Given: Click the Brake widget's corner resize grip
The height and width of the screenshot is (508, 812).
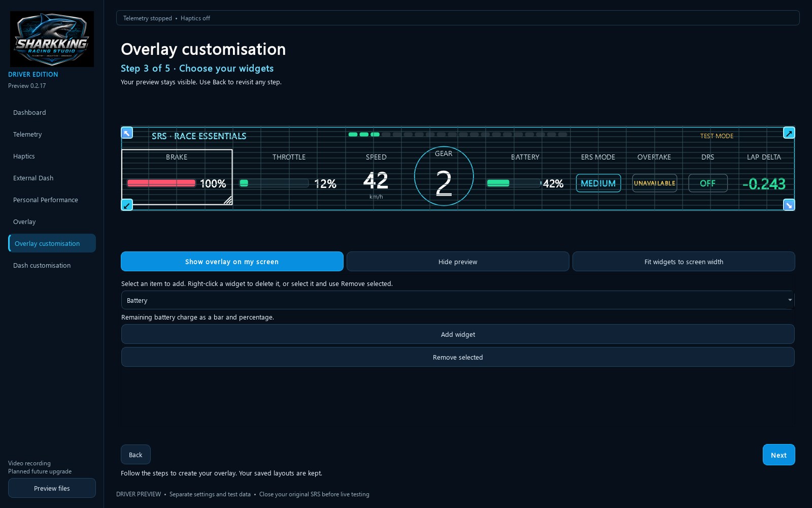Looking at the screenshot, I should click(x=228, y=200).
